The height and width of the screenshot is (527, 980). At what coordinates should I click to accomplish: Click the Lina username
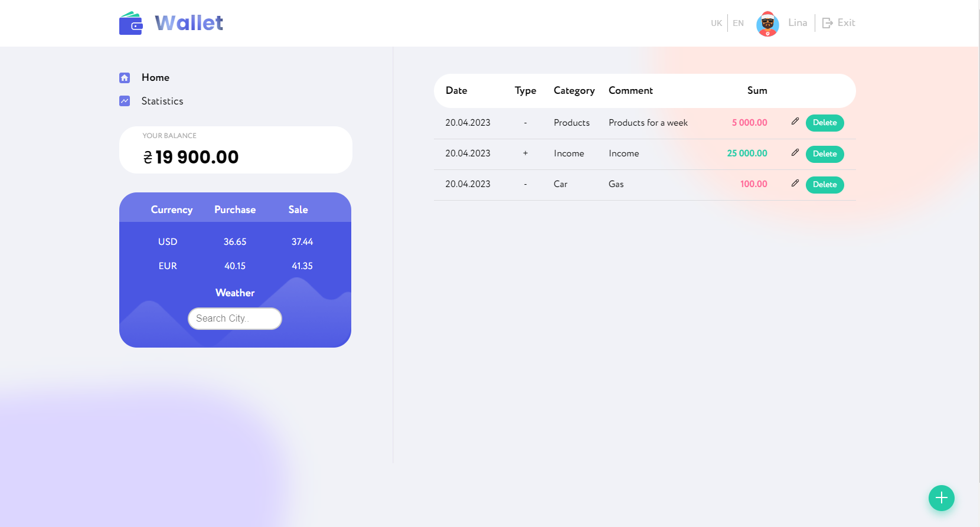click(798, 23)
